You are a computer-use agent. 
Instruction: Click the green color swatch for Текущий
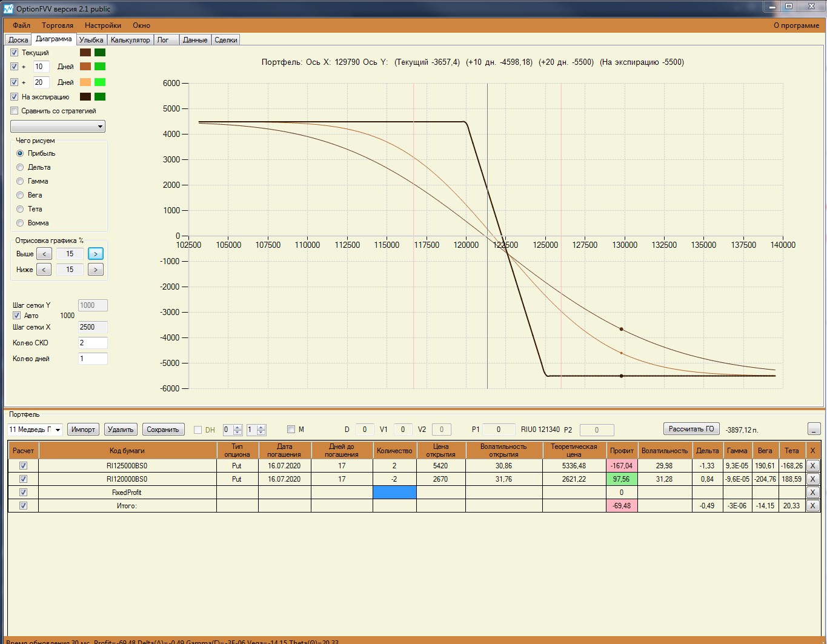(100, 53)
